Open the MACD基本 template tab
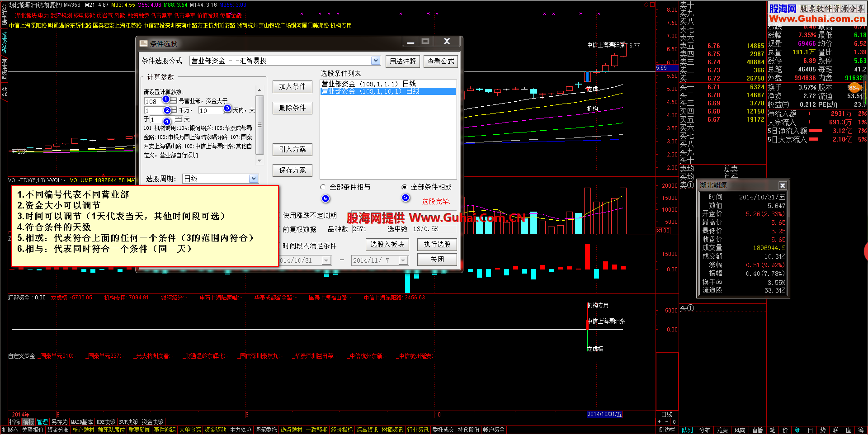The image size is (868, 435). 82,422
